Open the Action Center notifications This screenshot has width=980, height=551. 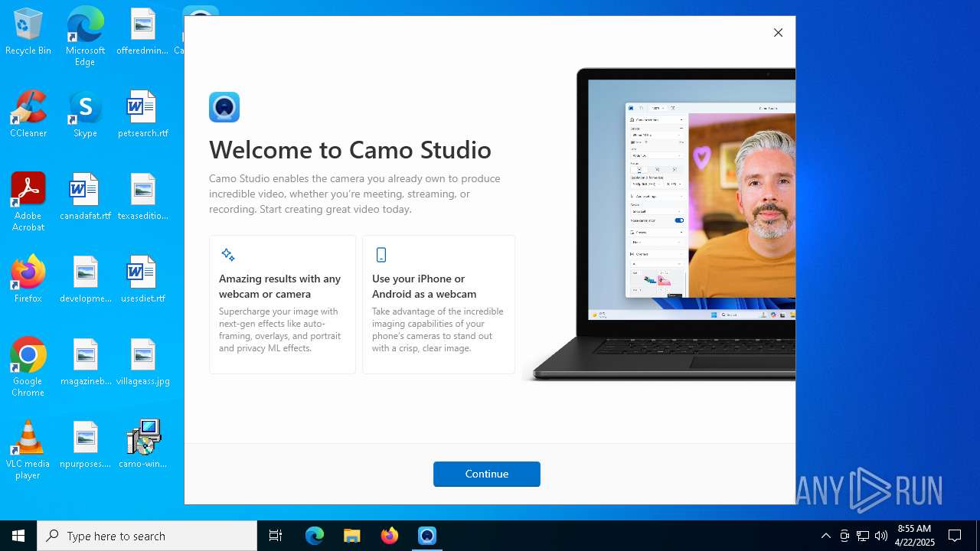click(955, 536)
